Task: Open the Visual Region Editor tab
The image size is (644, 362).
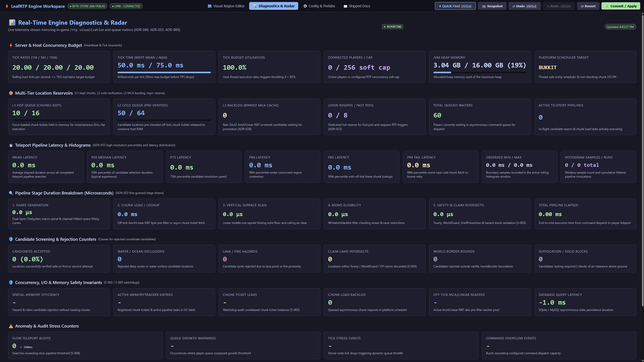Action: [x=226, y=6]
